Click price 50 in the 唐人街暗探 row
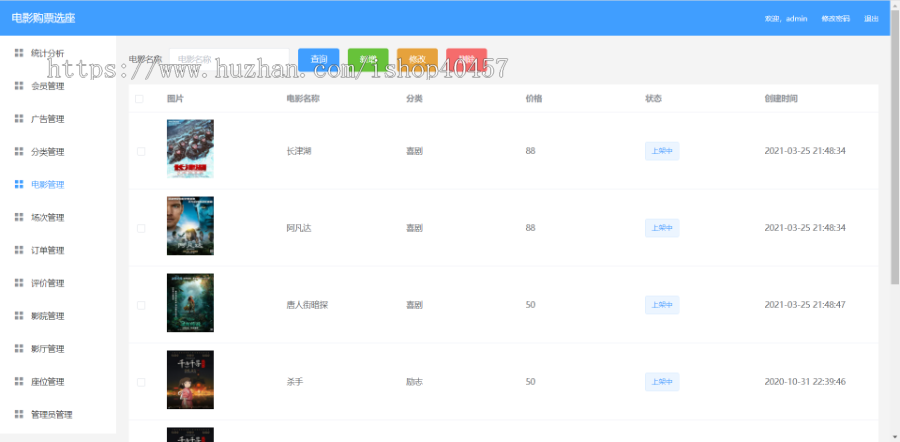Viewport: 900px width, 442px height. coord(530,305)
